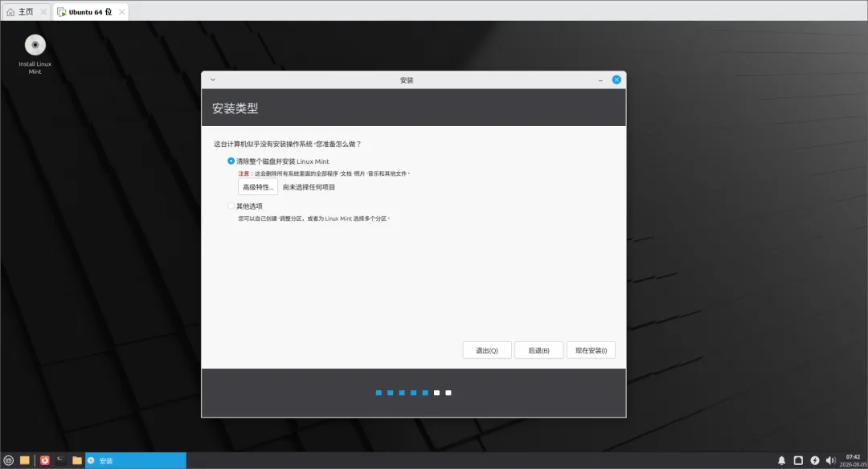Click the 安装类型 heading

235,108
